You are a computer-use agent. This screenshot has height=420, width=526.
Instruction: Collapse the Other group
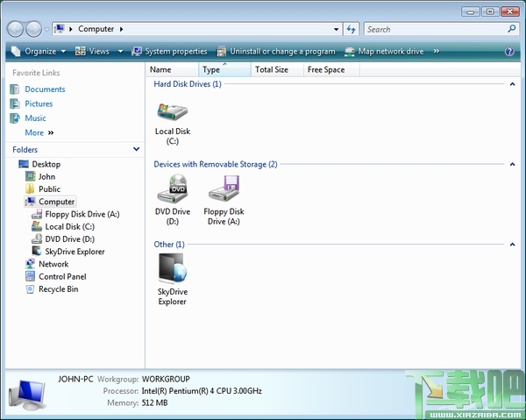512,245
